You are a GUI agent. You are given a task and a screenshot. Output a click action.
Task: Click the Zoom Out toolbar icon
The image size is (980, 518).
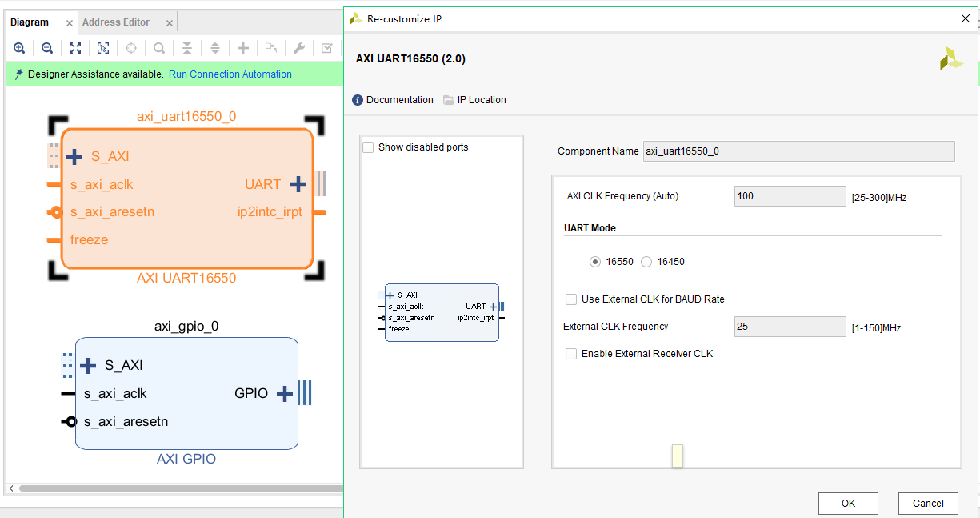pyautogui.click(x=47, y=48)
